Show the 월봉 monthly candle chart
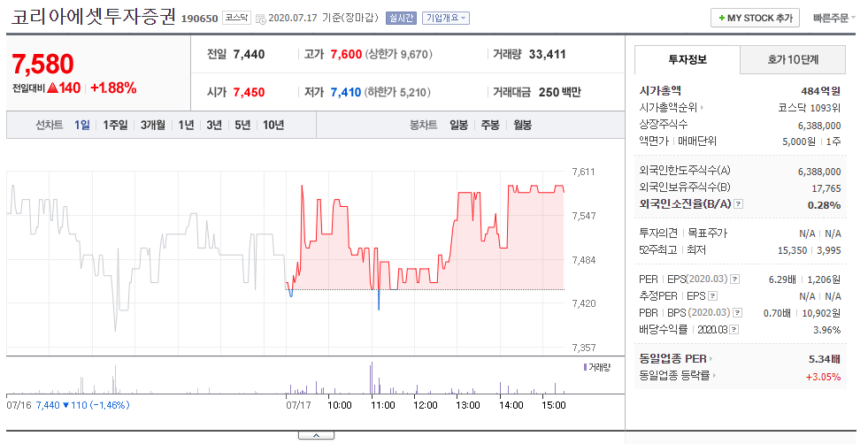This screenshot has width=868, height=444. point(523,125)
